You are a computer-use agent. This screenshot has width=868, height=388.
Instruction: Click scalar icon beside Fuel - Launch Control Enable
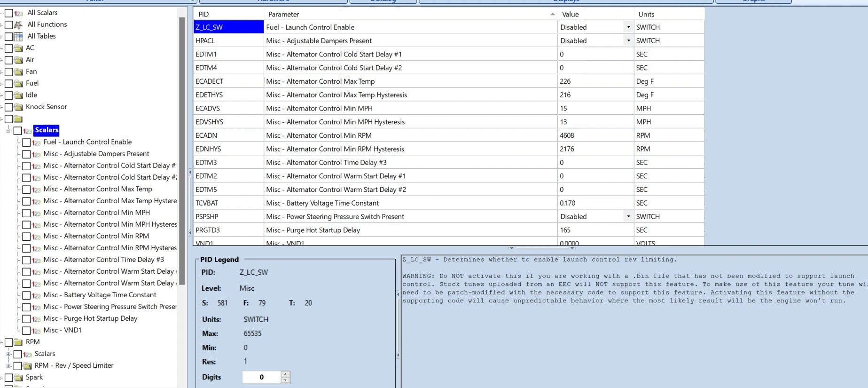(x=36, y=143)
